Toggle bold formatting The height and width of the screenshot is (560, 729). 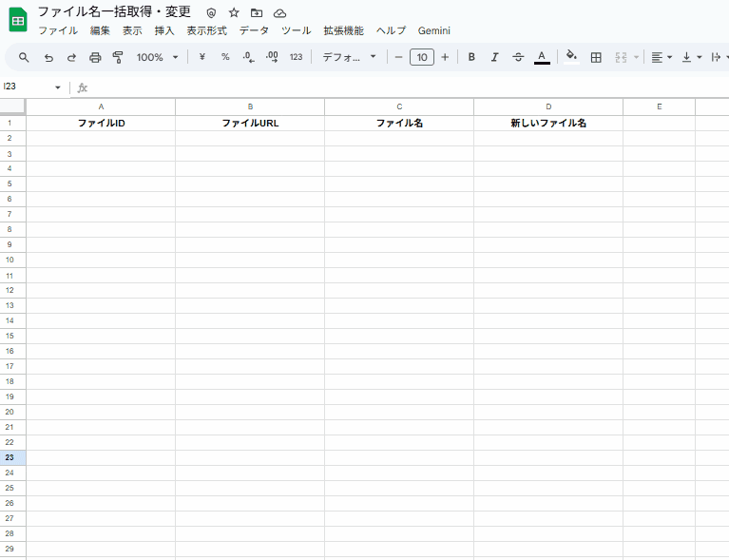point(471,57)
